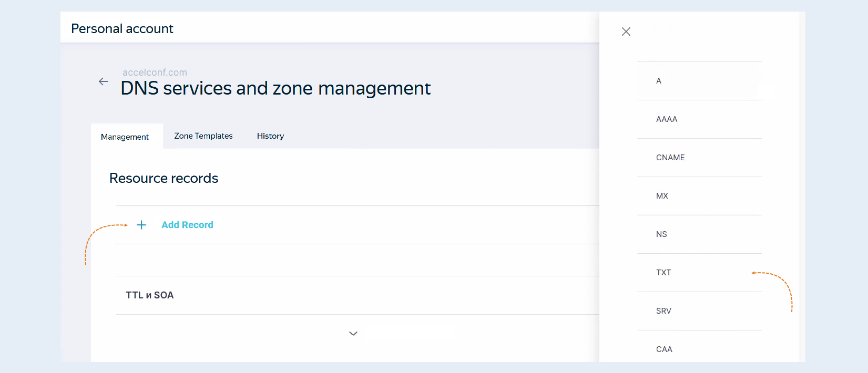This screenshot has height=373, width=868.
Task: Choose the MX record type
Action: point(699,196)
